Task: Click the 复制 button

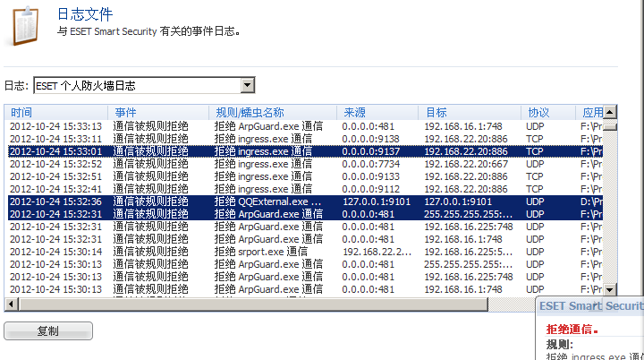Action: (48, 330)
